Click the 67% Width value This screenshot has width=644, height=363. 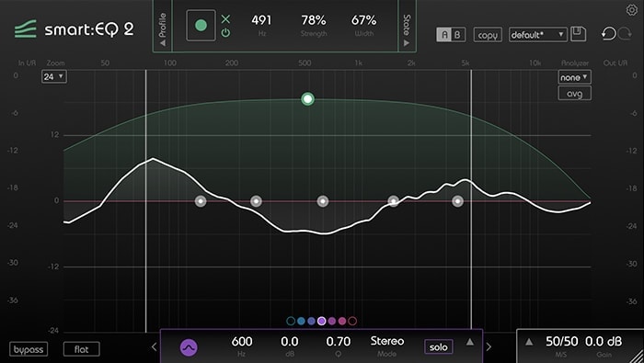click(x=364, y=20)
